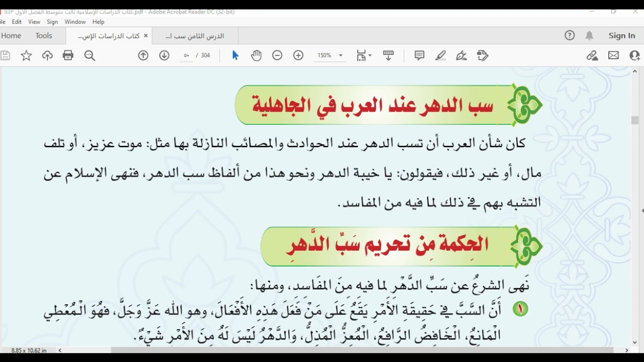Zoom out with minus button
Viewport: 644px width, 362px height.
point(277,56)
